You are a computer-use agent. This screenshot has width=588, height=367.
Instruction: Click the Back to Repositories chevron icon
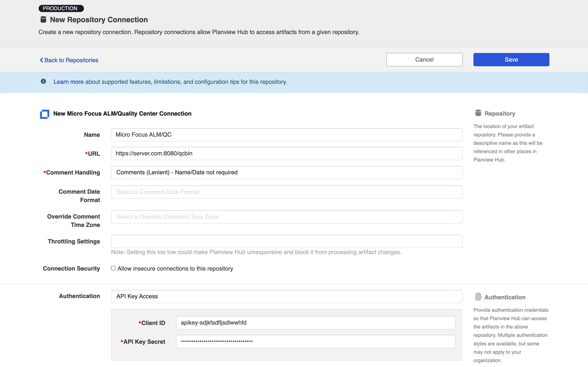click(41, 60)
